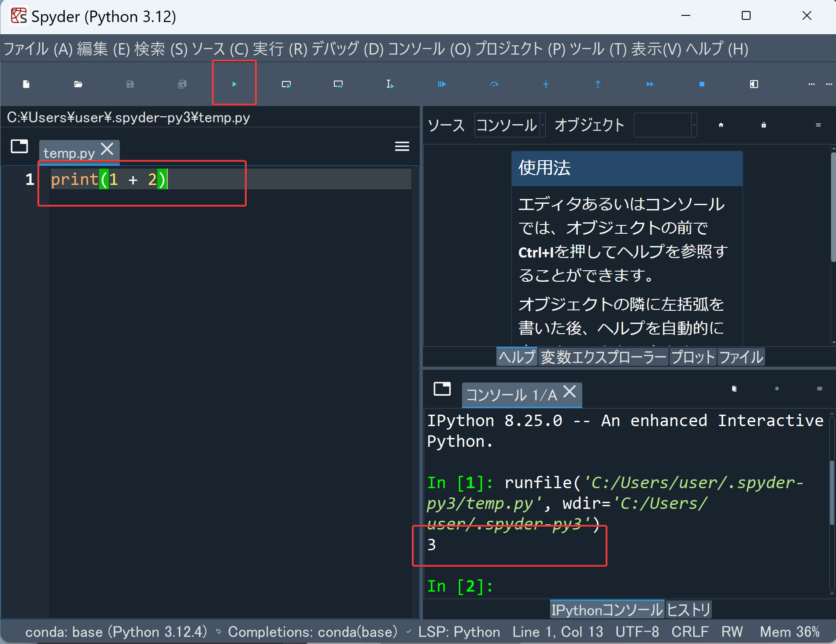The height and width of the screenshot is (644, 836).
Task: Click the オブジェクト input combo box
Action: point(665,125)
